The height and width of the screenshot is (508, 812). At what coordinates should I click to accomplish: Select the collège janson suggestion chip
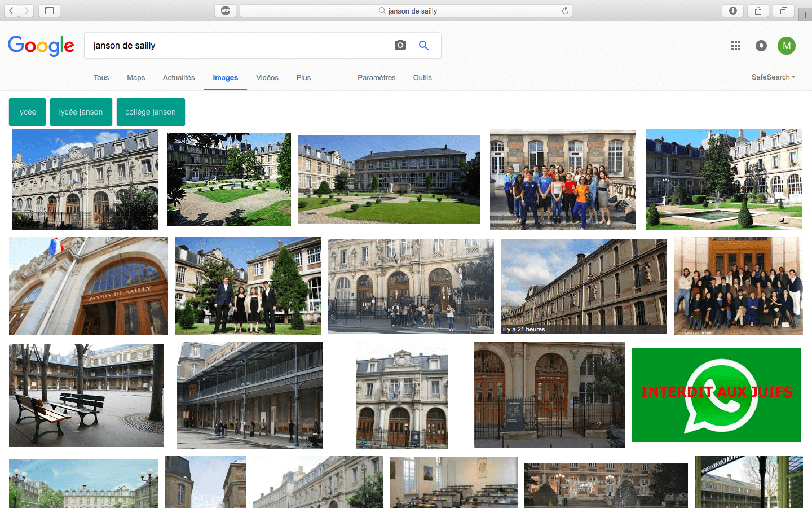click(151, 112)
